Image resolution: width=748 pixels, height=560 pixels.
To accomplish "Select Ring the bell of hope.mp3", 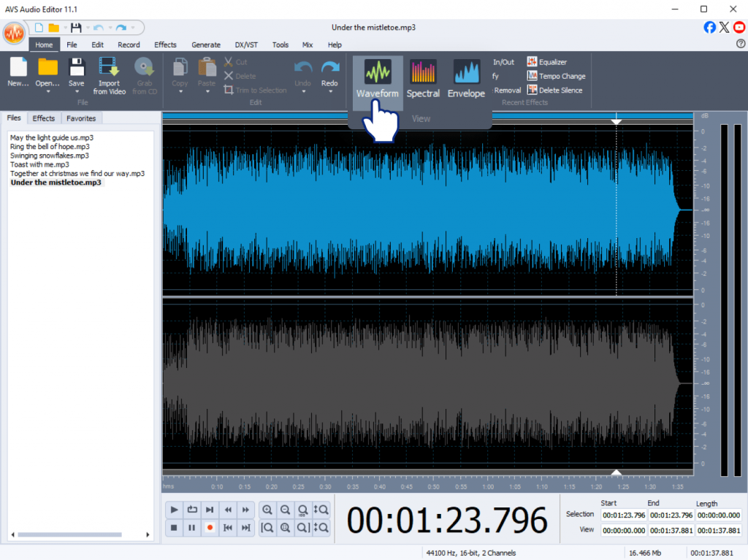I will [x=51, y=146].
